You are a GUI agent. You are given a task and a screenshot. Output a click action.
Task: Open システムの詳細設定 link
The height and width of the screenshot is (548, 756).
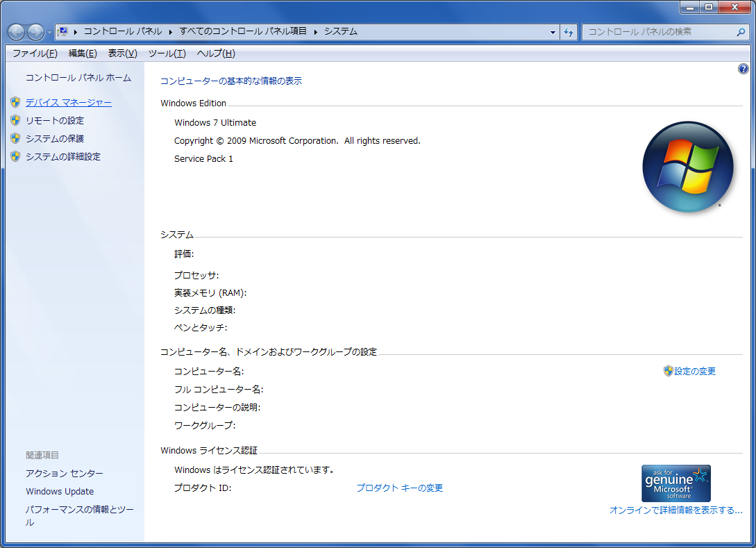(63, 157)
